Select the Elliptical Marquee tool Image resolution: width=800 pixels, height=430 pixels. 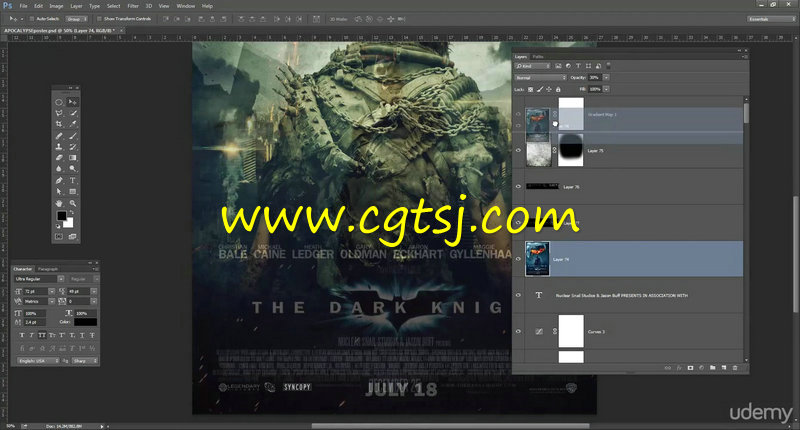pos(59,102)
